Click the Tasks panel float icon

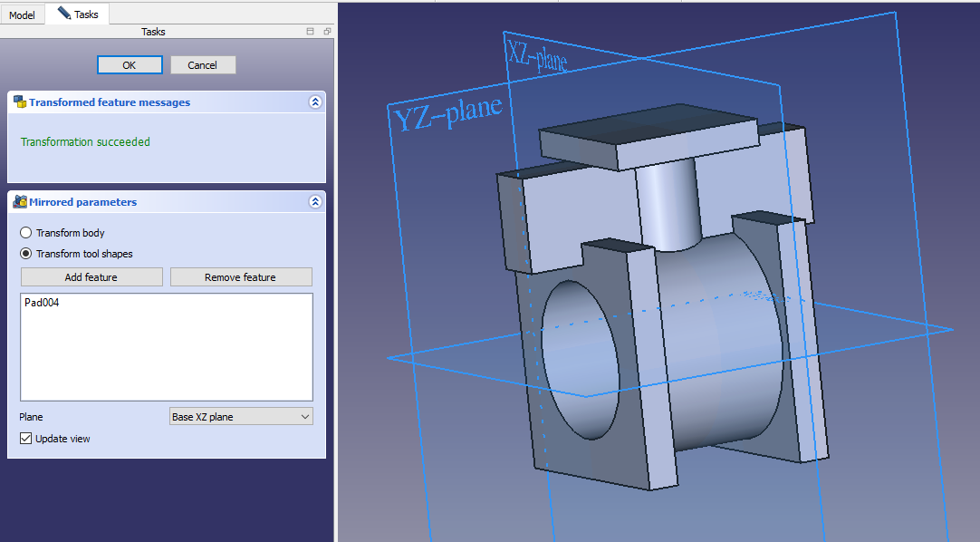click(x=327, y=31)
